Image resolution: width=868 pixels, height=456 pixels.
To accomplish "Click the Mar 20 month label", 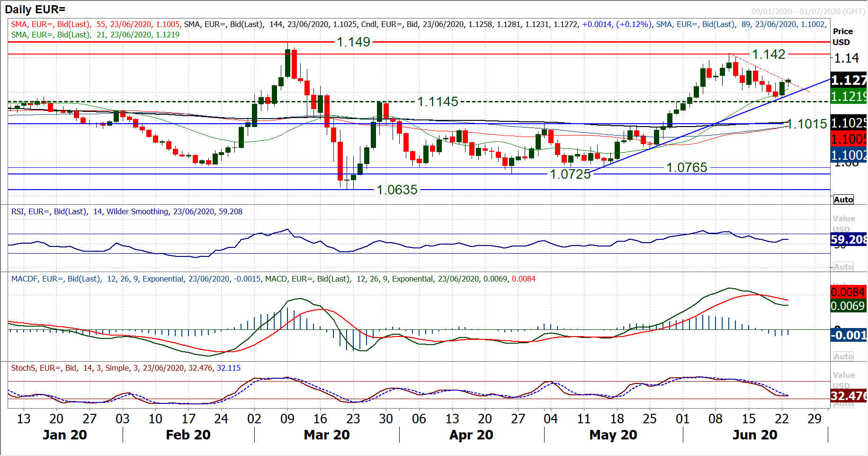I will pos(327,435).
